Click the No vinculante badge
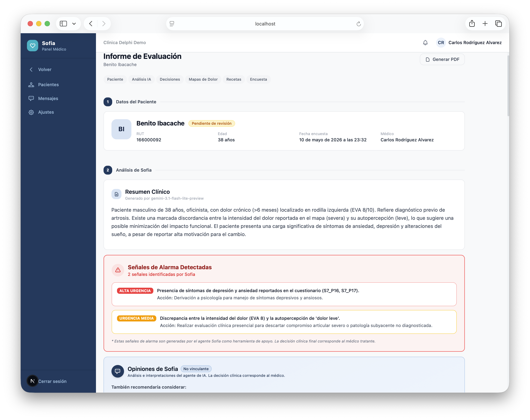The height and width of the screenshot is (420, 530). pos(196,369)
